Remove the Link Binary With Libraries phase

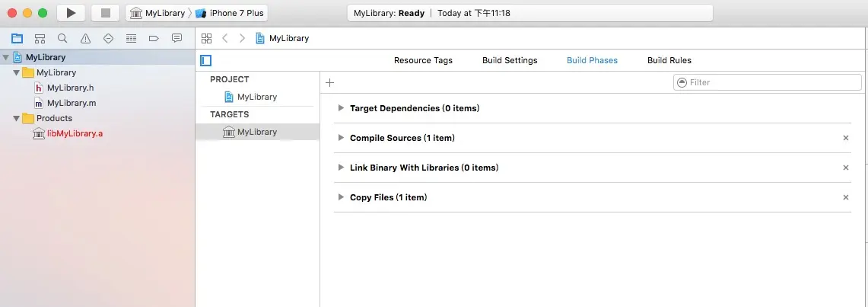click(x=846, y=168)
